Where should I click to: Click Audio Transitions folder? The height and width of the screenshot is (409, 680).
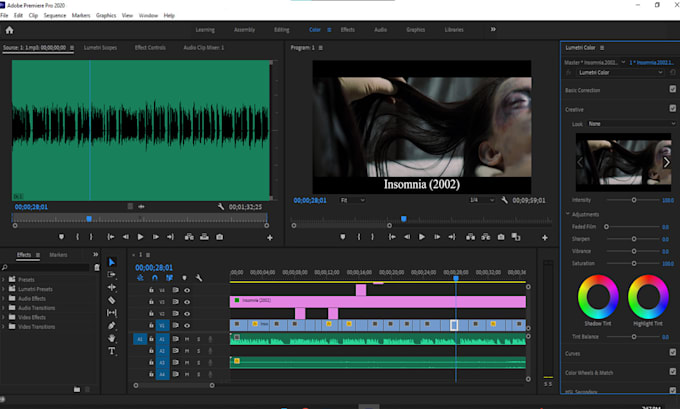tap(36, 308)
